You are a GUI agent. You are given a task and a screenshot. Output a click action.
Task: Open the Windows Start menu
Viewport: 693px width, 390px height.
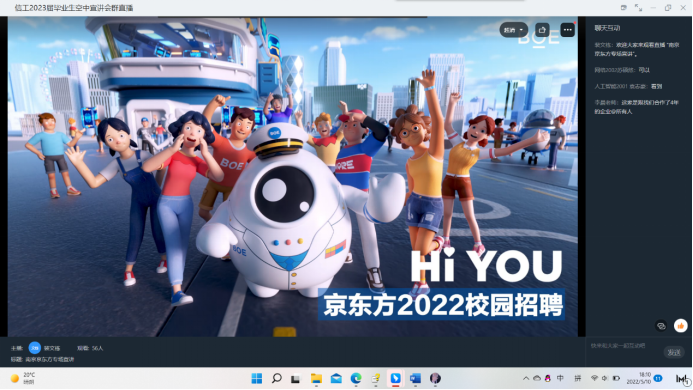pos(257,378)
